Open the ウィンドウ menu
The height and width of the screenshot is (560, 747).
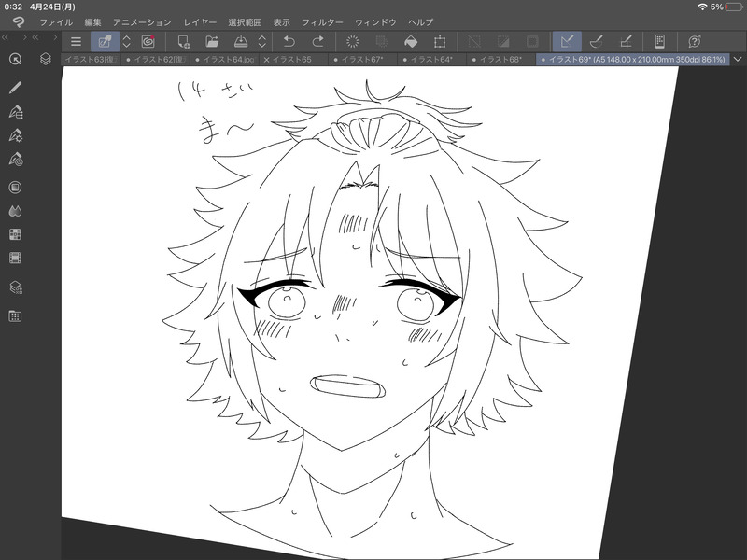click(375, 22)
